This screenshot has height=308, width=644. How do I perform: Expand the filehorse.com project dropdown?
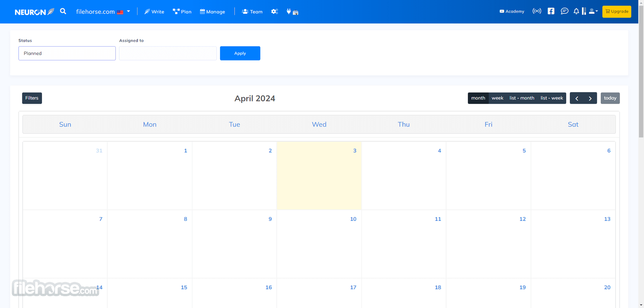click(x=103, y=12)
